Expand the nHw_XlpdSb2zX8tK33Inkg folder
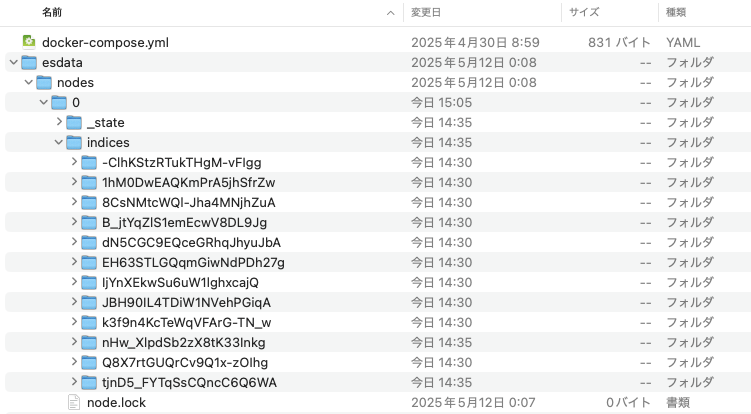The width and height of the screenshot is (751, 414). point(74,342)
